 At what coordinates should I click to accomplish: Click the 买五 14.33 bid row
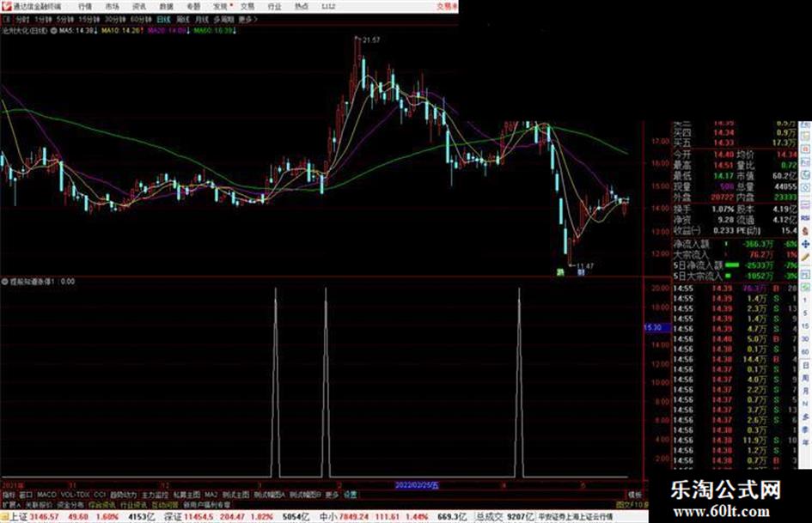[735, 143]
